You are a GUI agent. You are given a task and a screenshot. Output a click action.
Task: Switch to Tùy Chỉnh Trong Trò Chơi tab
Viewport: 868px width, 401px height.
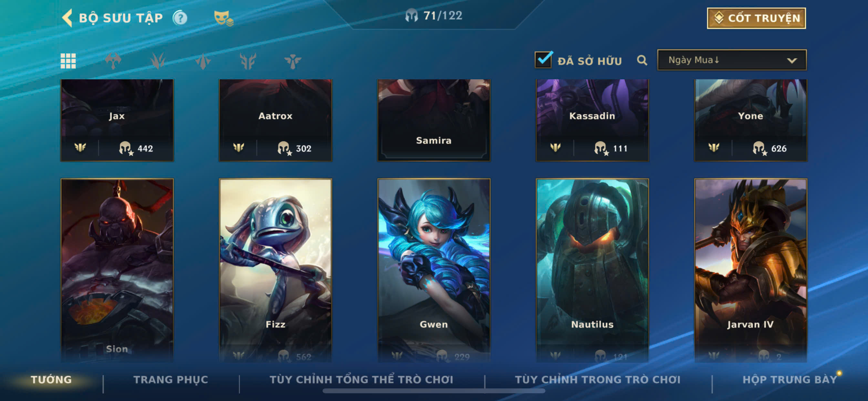(597, 380)
